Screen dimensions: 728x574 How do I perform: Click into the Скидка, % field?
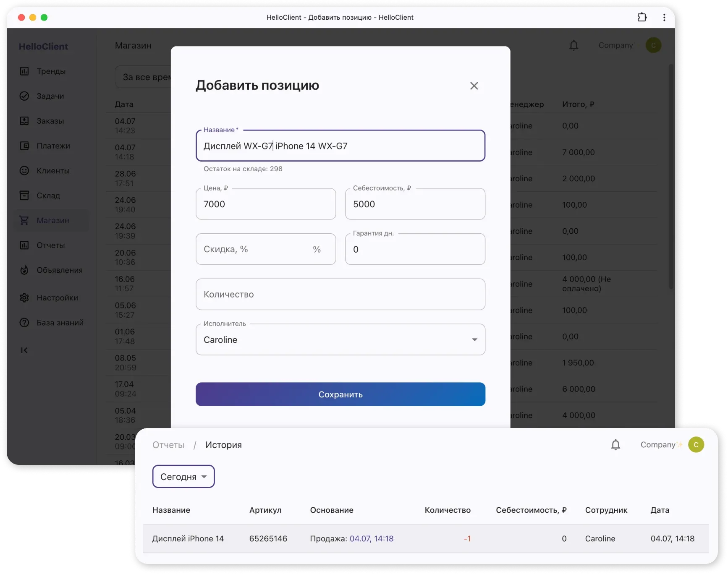click(256, 249)
